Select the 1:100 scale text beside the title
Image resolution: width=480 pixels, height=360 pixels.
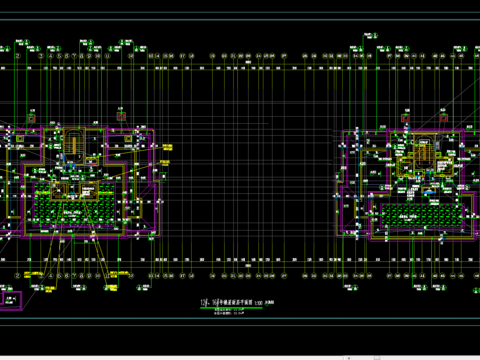tap(258, 303)
